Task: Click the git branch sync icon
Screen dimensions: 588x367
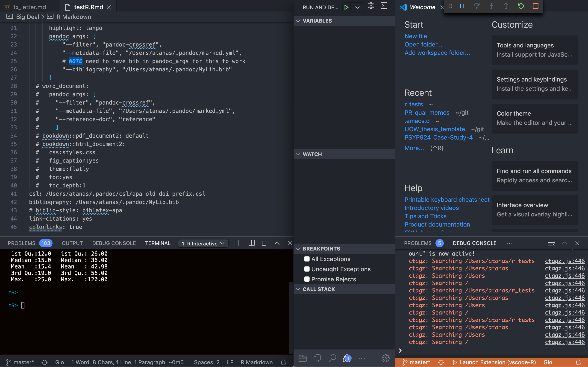Action: pos(44,362)
